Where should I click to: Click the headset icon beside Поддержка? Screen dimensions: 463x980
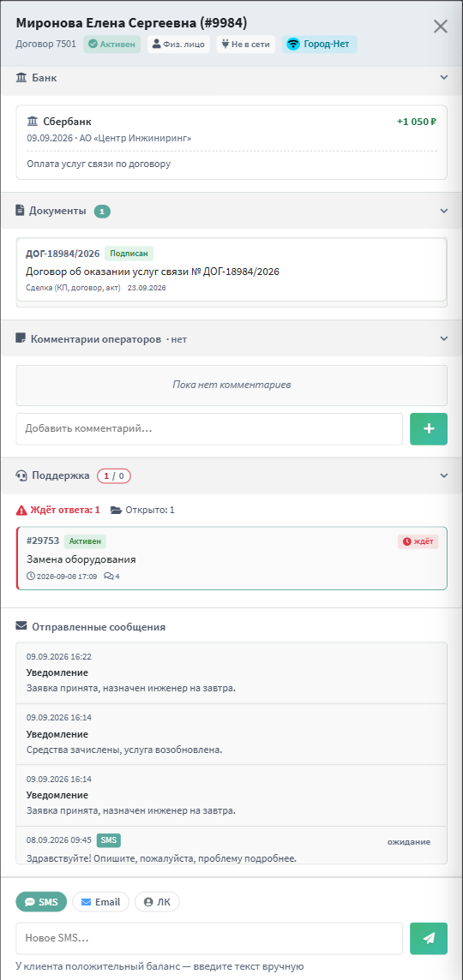point(21,475)
